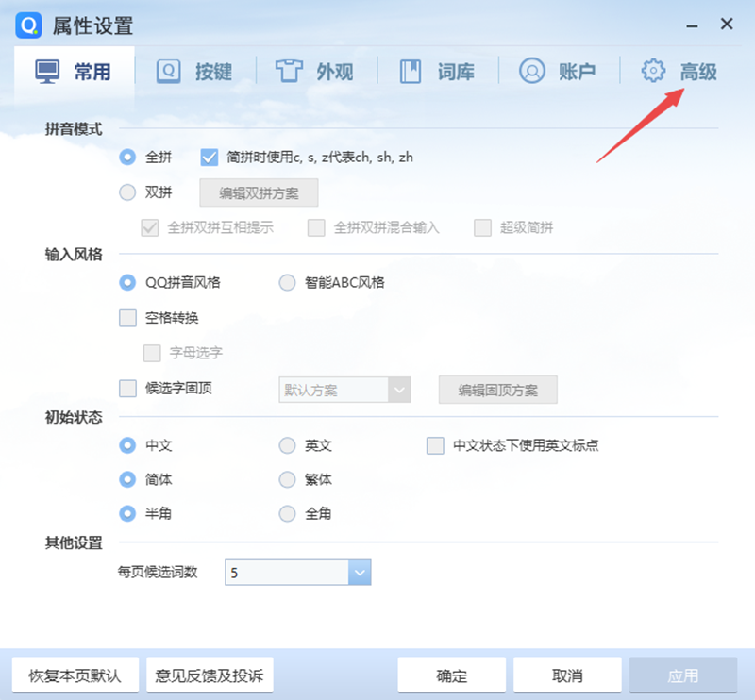This screenshot has width=755, height=700.
Task: Open account settings via the 账户 person icon
Action: tap(530, 70)
